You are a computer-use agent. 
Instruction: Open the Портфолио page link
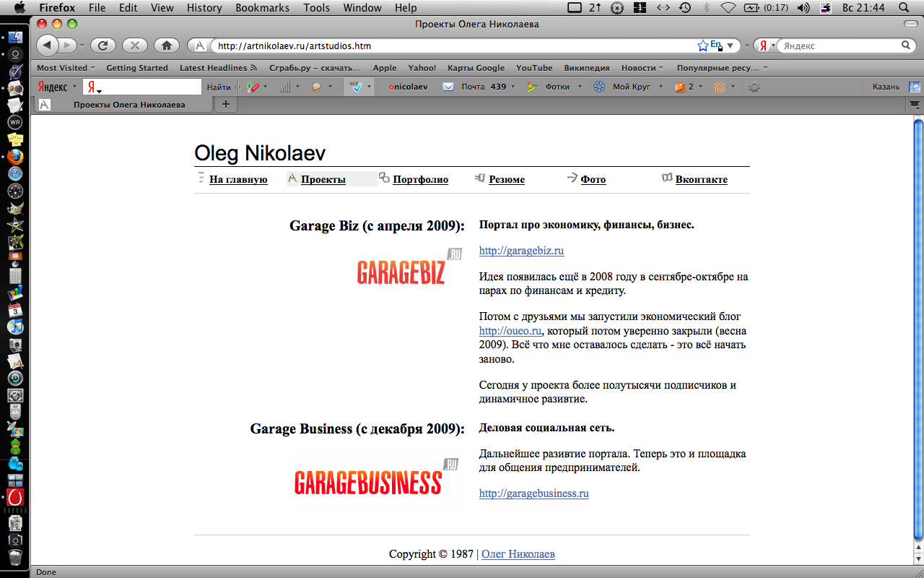(420, 180)
